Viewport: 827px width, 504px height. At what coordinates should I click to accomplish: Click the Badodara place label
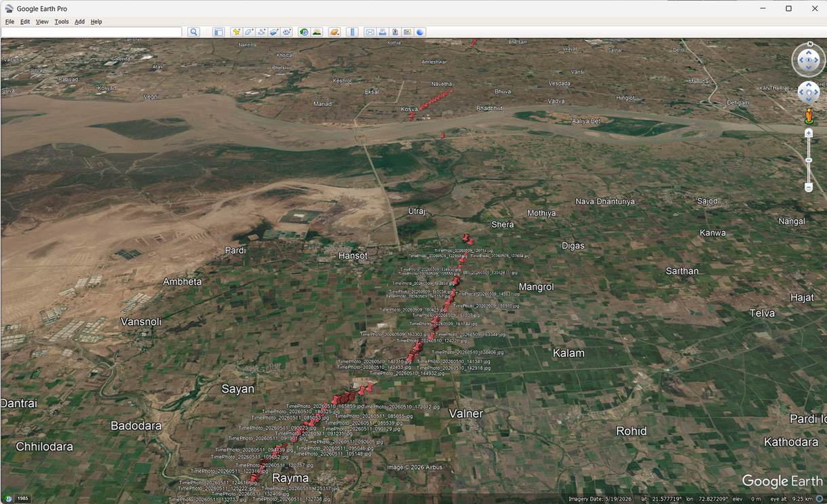[136, 426]
